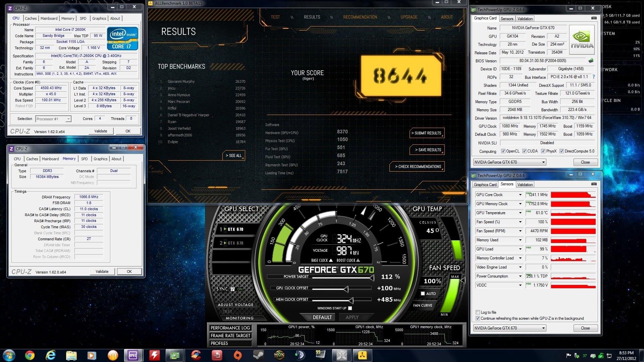Open the SPD tab in lower CPU-Z window

[x=85, y=159]
